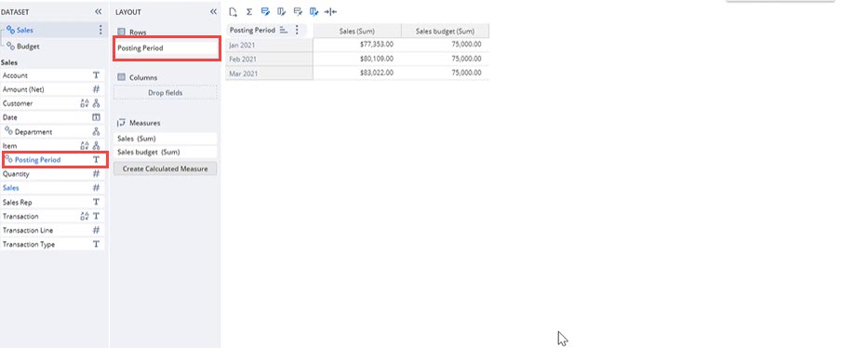Click the Posting Period field in dataset
Viewport: 868px width, 348px height.
(54, 160)
